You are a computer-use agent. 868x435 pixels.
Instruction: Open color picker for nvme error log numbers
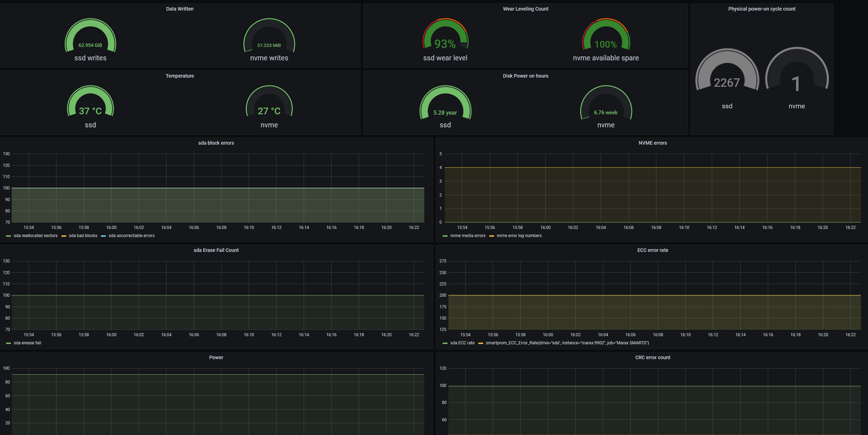pyautogui.click(x=492, y=236)
